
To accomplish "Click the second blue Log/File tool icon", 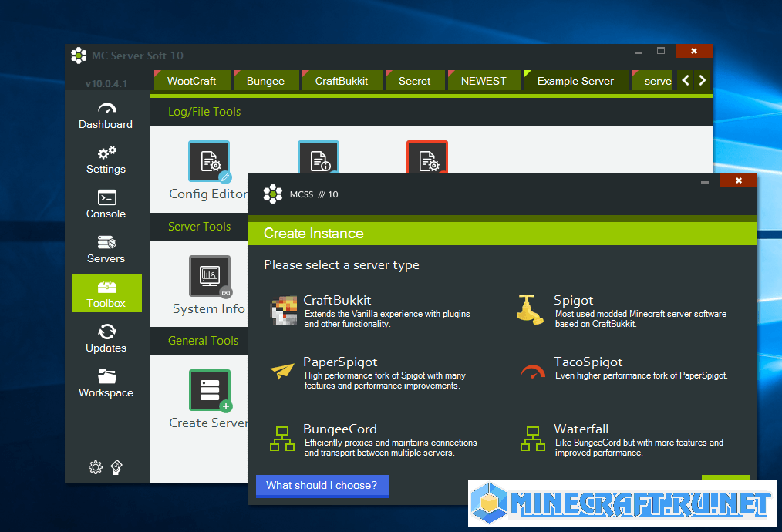I will point(319,157).
